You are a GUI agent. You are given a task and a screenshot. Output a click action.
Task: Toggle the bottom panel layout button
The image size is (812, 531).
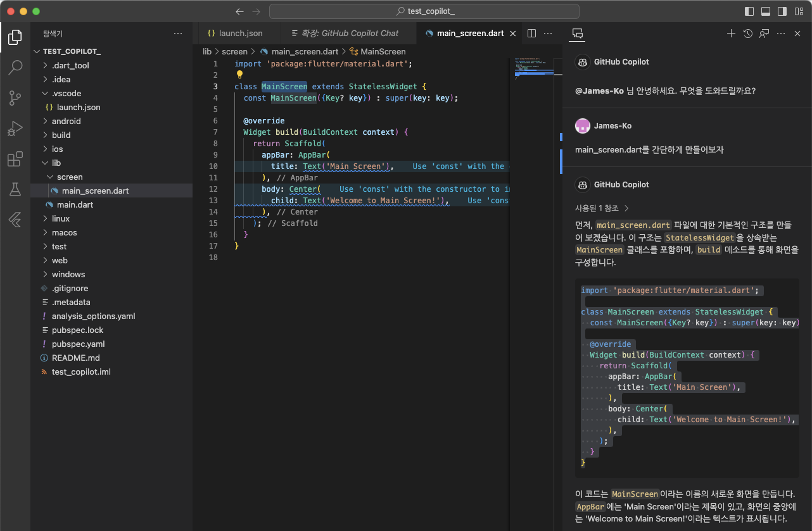(766, 11)
